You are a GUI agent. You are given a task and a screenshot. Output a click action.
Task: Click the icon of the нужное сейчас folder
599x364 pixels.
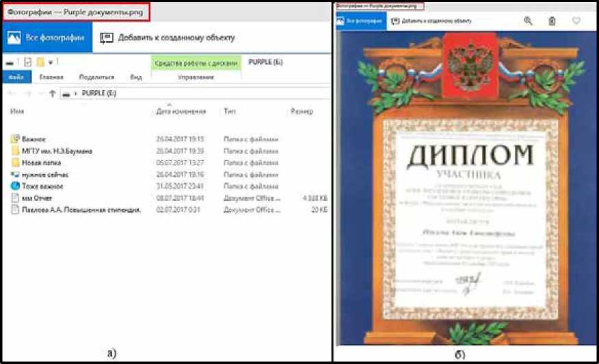click(x=15, y=174)
